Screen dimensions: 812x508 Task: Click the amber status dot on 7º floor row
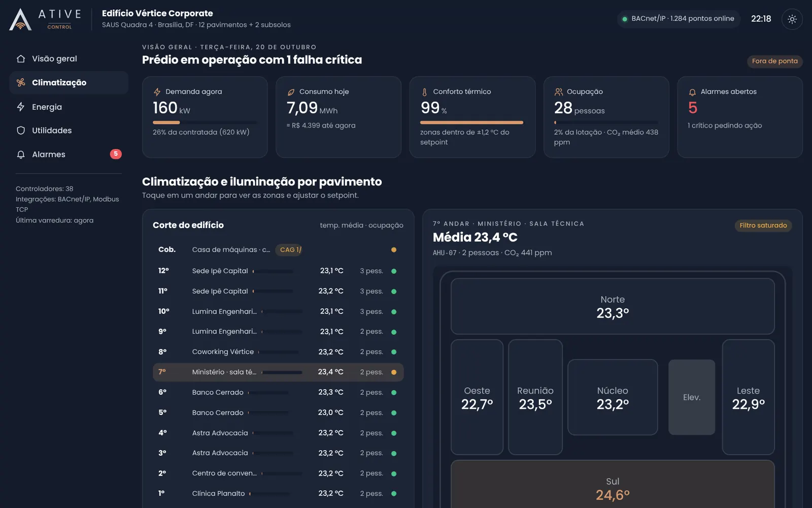pyautogui.click(x=394, y=372)
